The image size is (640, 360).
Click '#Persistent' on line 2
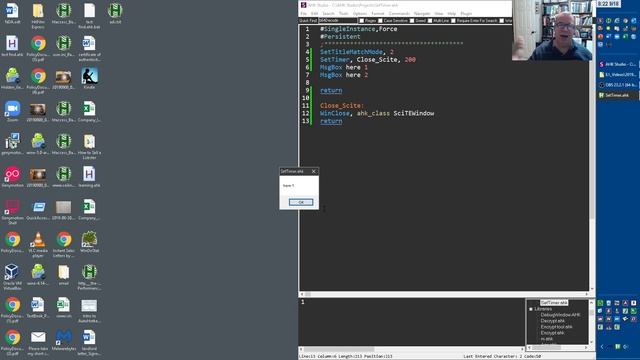pyautogui.click(x=340, y=37)
